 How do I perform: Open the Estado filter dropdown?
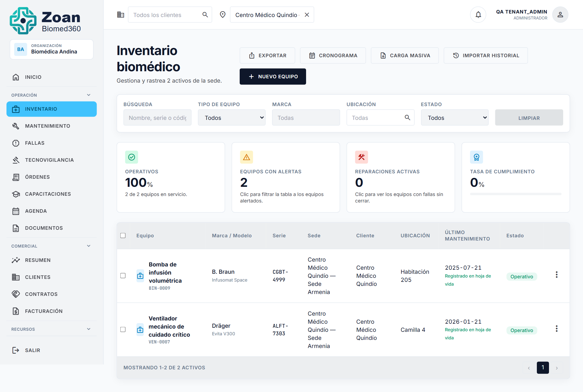[x=455, y=118]
